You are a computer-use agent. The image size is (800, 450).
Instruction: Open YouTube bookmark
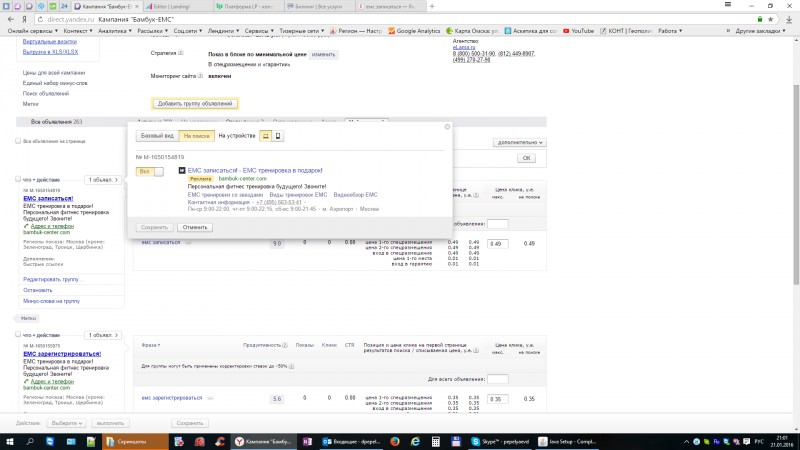coord(579,31)
